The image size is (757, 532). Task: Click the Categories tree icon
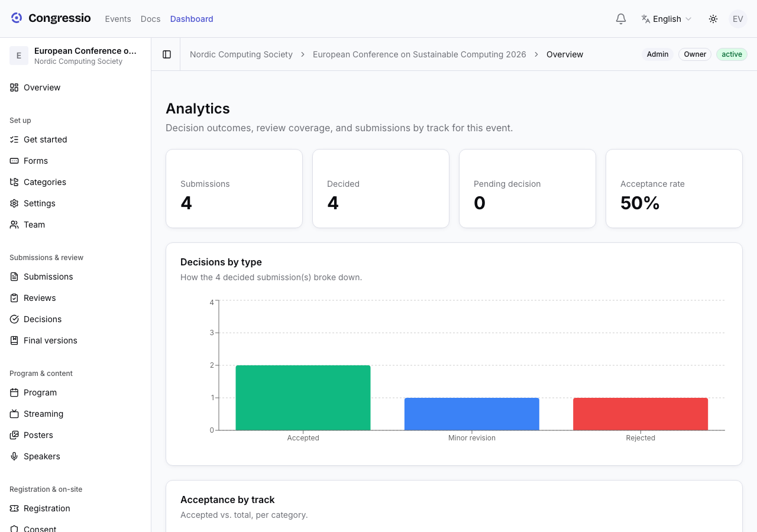tap(14, 182)
